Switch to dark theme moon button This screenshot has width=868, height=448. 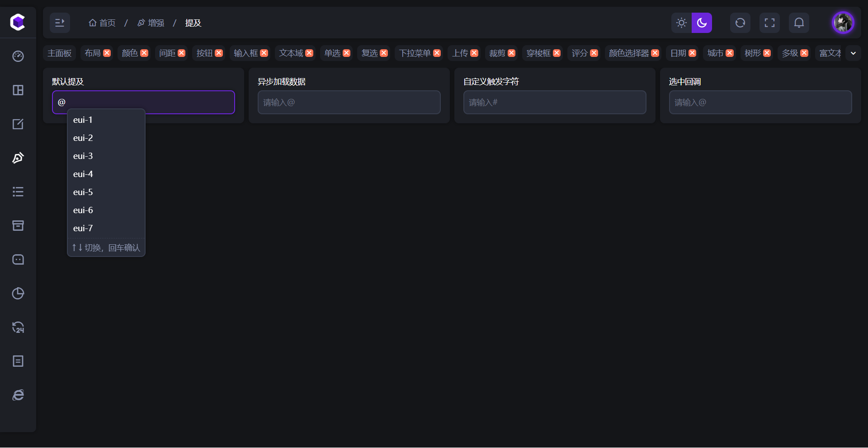pos(702,23)
